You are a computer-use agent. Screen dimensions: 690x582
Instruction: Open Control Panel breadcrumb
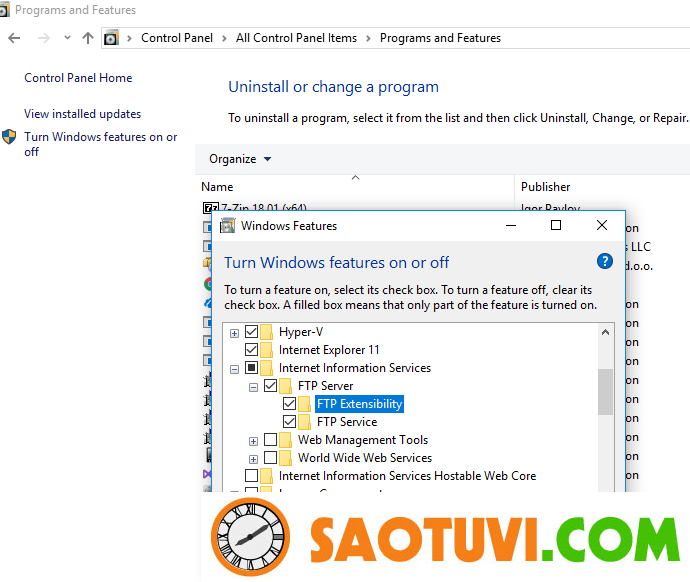pos(177,38)
